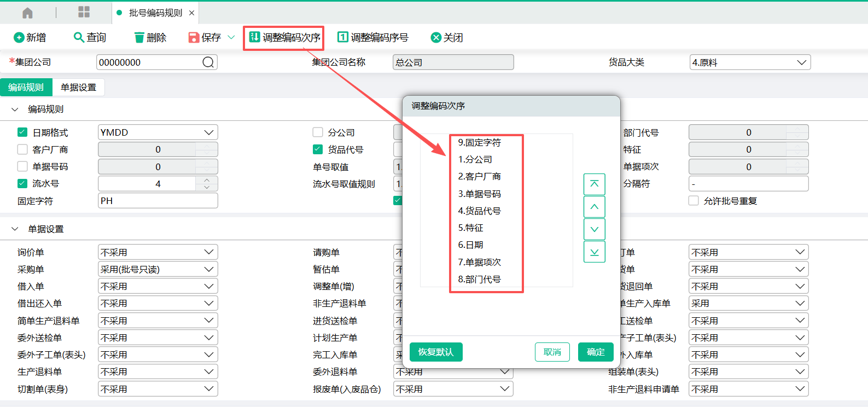
Task: Select 6.日期 in the order list
Action: tap(471, 245)
